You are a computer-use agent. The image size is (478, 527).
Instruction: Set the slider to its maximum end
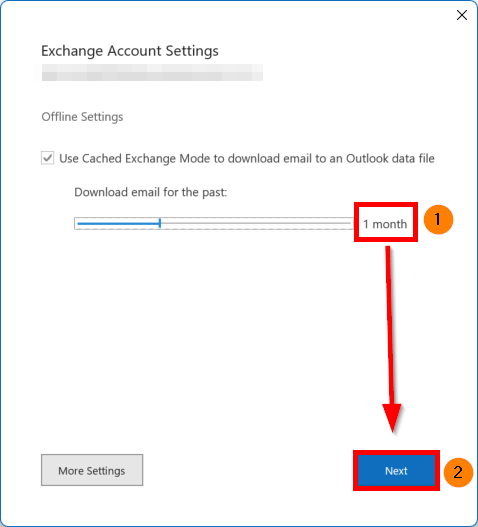[351, 223]
